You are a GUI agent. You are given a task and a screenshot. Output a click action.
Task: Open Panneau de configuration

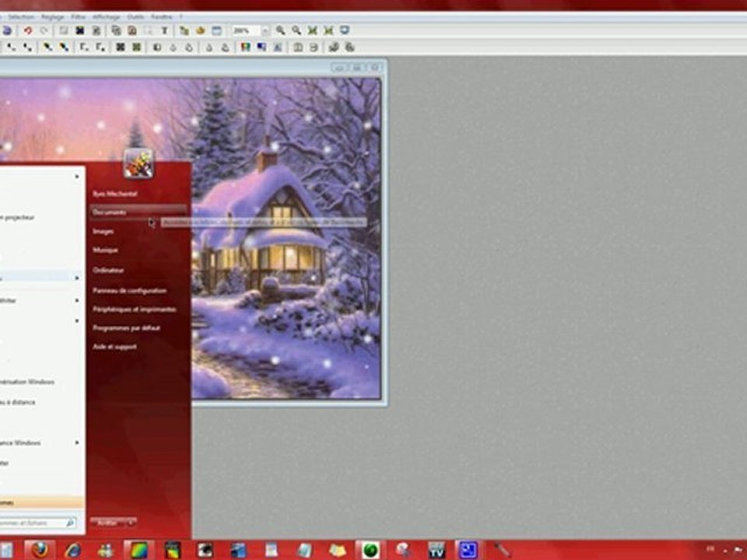point(129,290)
